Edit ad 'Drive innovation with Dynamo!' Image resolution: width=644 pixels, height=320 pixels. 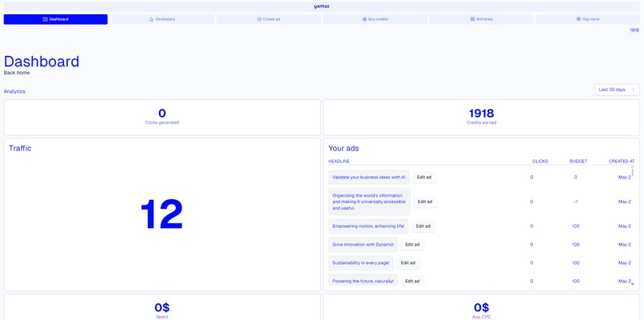(412, 245)
